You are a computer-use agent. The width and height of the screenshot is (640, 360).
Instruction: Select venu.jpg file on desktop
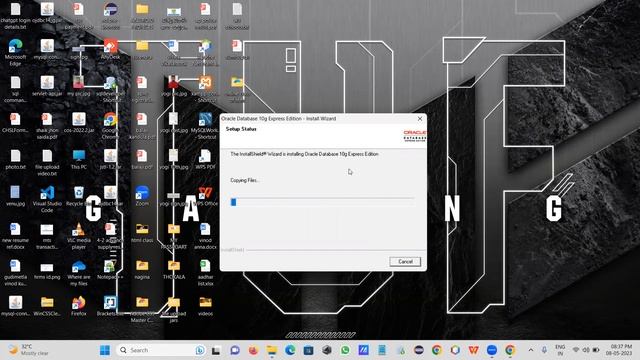click(16, 196)
